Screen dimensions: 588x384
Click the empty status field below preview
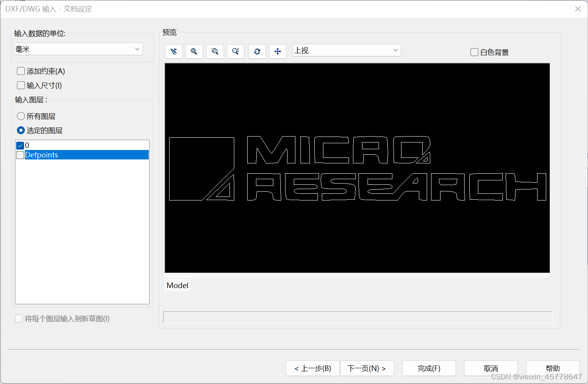tap(358, 317)
